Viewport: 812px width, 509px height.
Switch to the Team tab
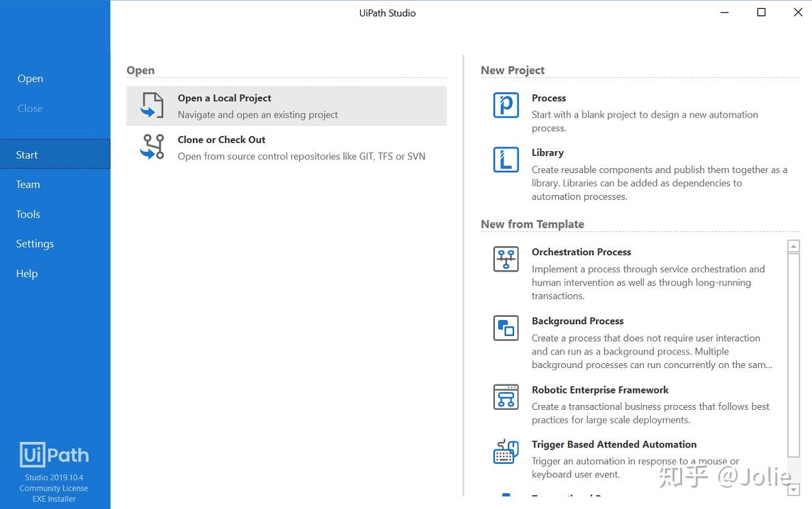tap(28, 185)
